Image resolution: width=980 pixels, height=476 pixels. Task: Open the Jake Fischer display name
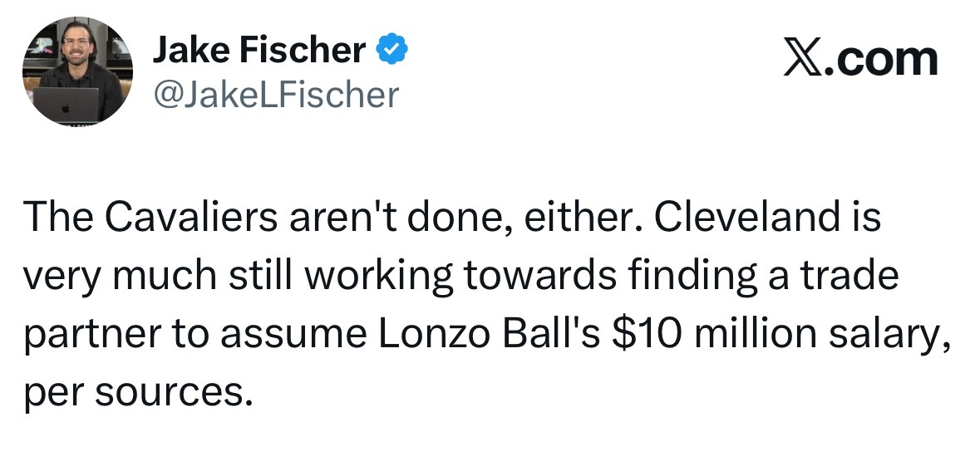[259, 52]
